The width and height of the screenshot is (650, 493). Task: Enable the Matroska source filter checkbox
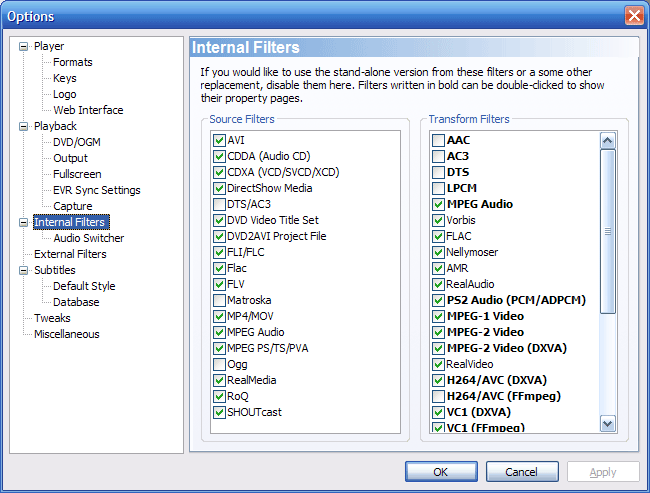click(219, 300)
